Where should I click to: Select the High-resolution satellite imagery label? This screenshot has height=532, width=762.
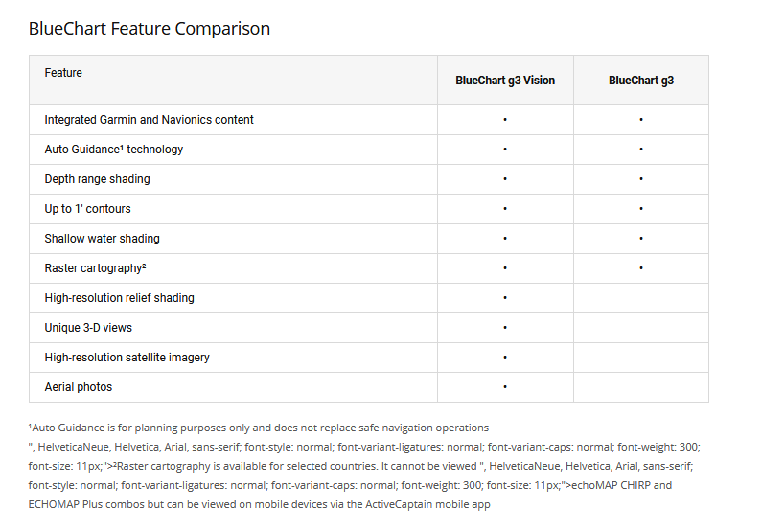click(127, 358)
